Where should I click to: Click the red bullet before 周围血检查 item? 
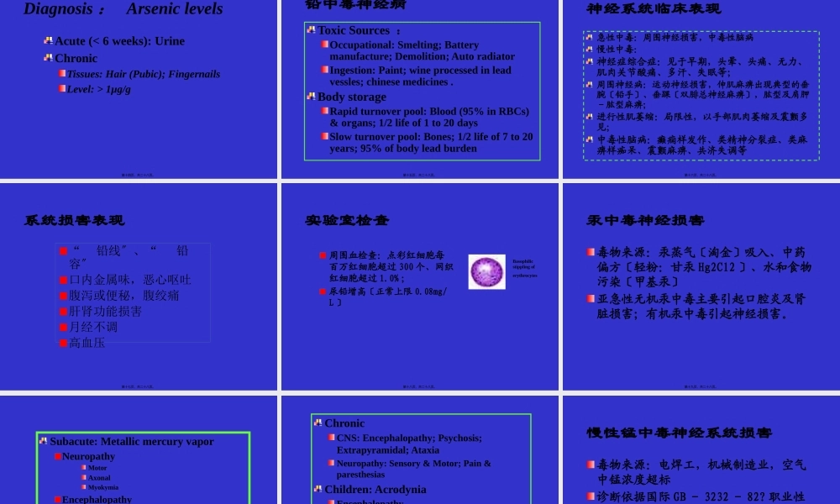pyautogui.click(x=322, y=255)
